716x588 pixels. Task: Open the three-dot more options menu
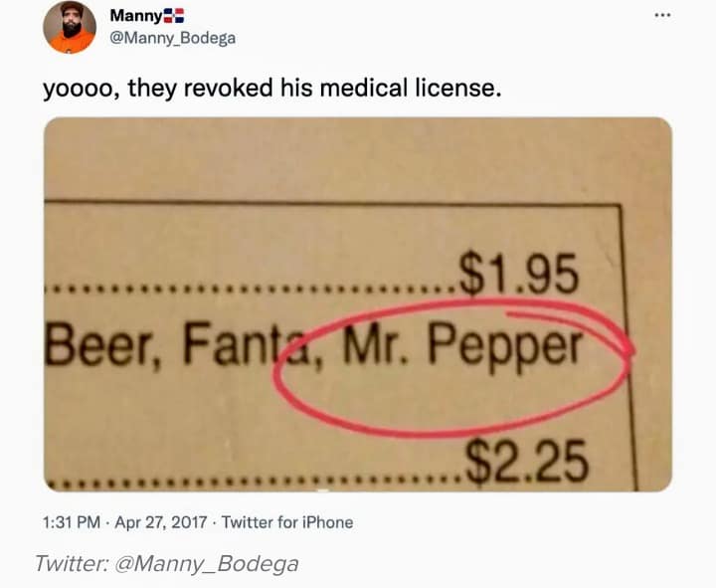pos(662,15)
